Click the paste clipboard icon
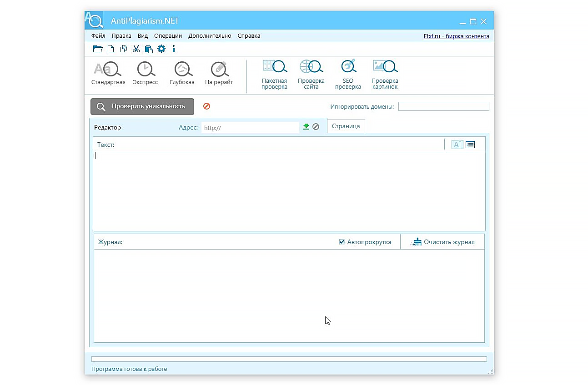Screen dimensions: 588x385 (x=149, y=49)
